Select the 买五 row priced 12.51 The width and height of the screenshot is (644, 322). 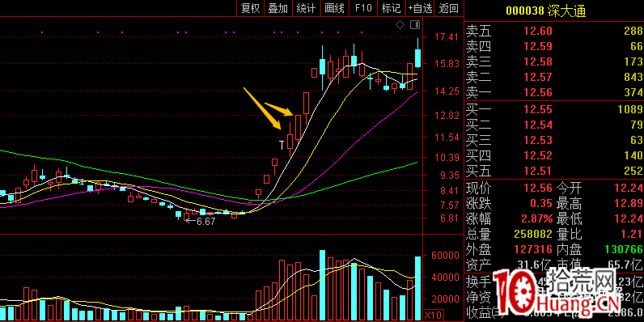click(x=554, y=172)
